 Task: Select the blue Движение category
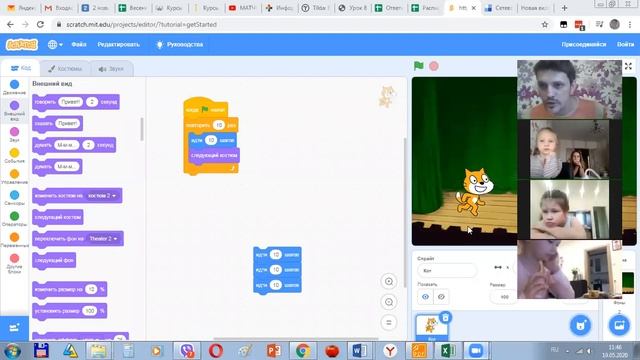pyautogui.click(x=14, y=87)
